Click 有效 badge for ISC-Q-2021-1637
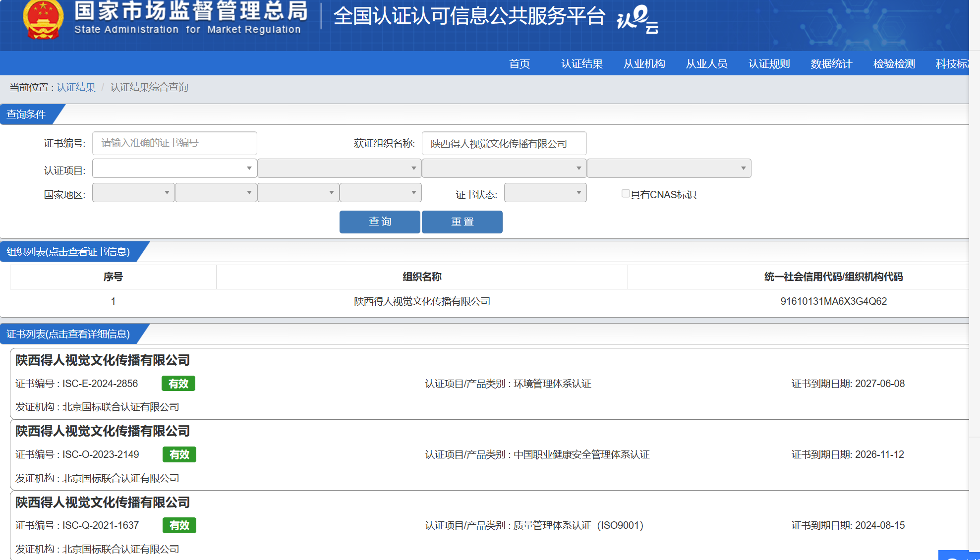 (x=179, y=525)
